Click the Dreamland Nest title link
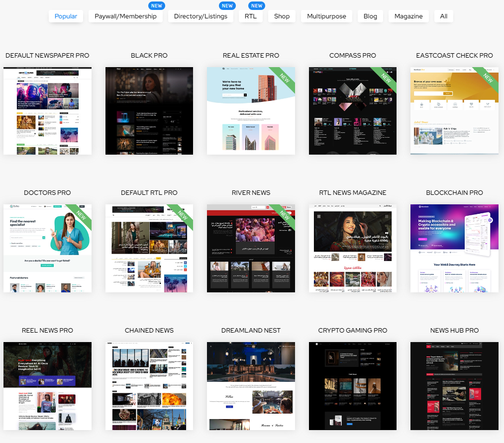Viewport: 504px width, 443px height. (251, 330)
